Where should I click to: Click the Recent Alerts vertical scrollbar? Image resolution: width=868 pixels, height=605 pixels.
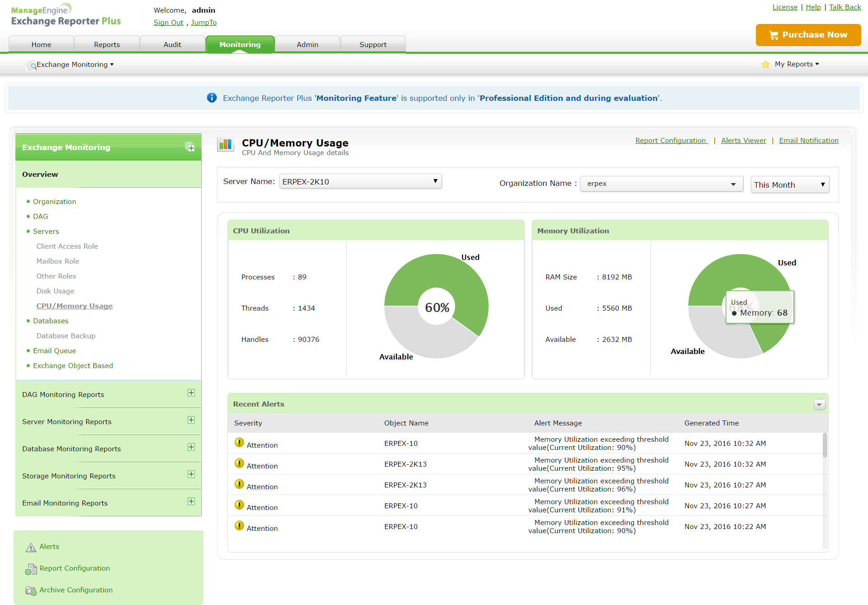(825, 445)
